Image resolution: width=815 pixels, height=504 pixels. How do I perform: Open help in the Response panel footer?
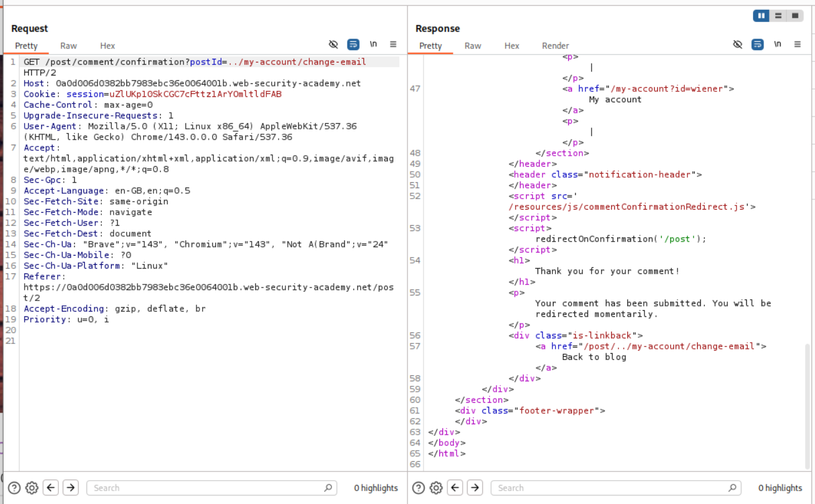tap(418, 488)
